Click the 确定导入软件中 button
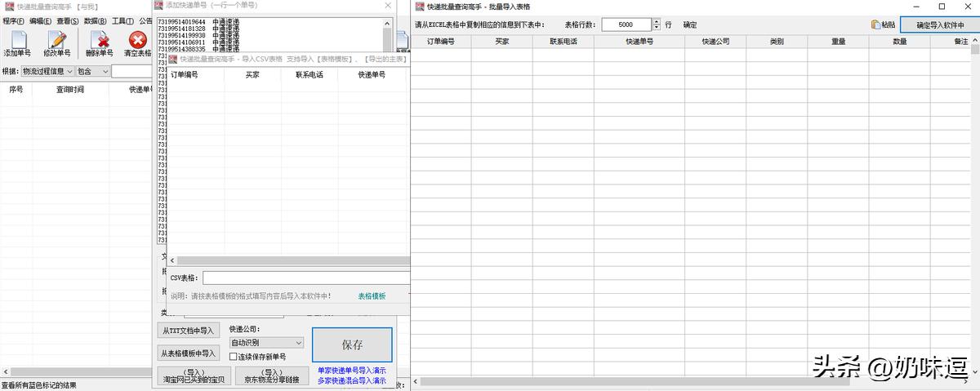The image size is (980, 391). tap(940, 25)
